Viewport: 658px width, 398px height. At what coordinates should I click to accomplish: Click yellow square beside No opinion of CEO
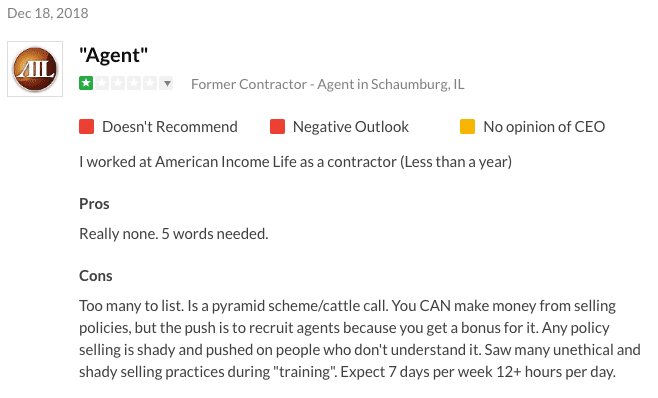pos(467,126)
